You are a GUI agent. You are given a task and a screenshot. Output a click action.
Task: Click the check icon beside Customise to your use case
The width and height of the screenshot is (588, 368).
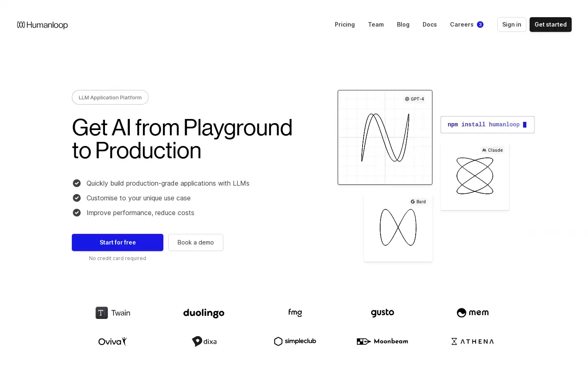pyautogui.click(x=77, y=198)
